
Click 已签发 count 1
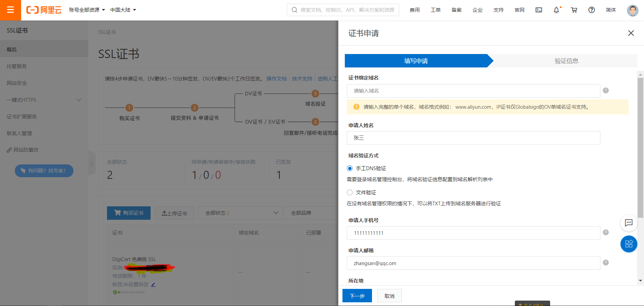click(x=279, y=175)
